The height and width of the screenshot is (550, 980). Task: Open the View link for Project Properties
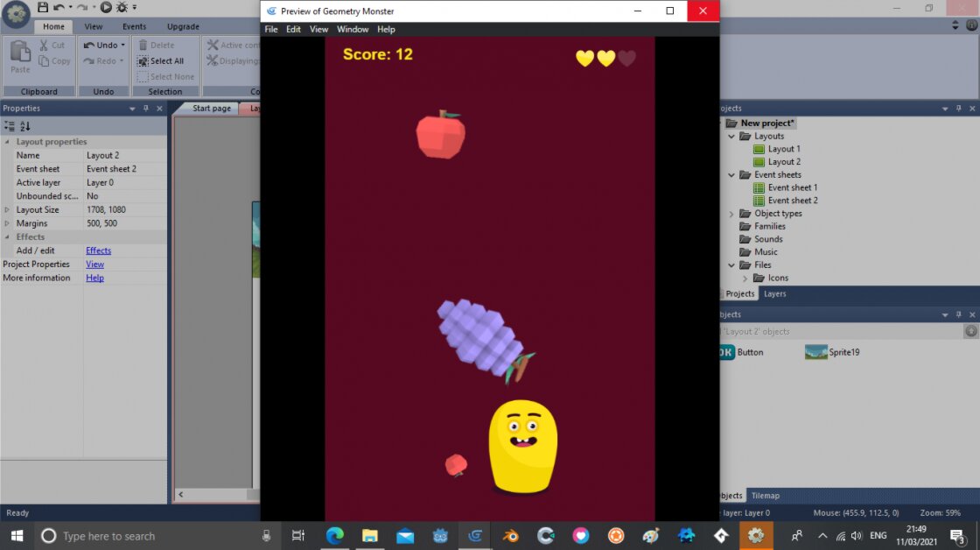coord(94,264)
